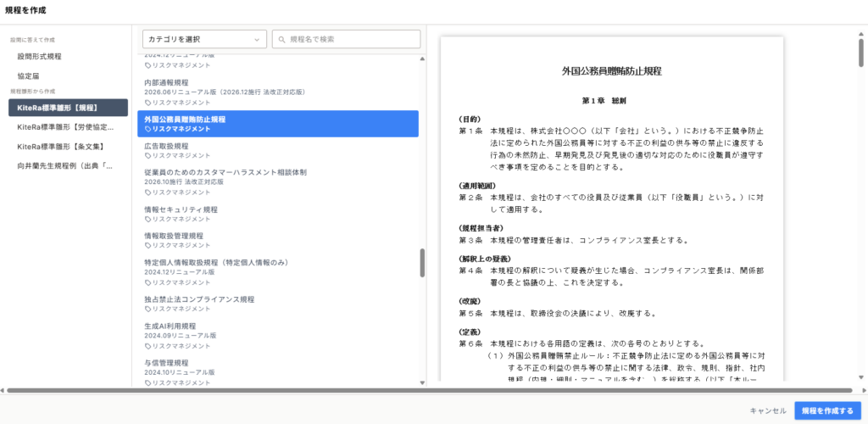Screen dimensions: 868x424
Task: Click tag icon under 独占禁止法コンプライアンス規程
Action: coord(147,309)
